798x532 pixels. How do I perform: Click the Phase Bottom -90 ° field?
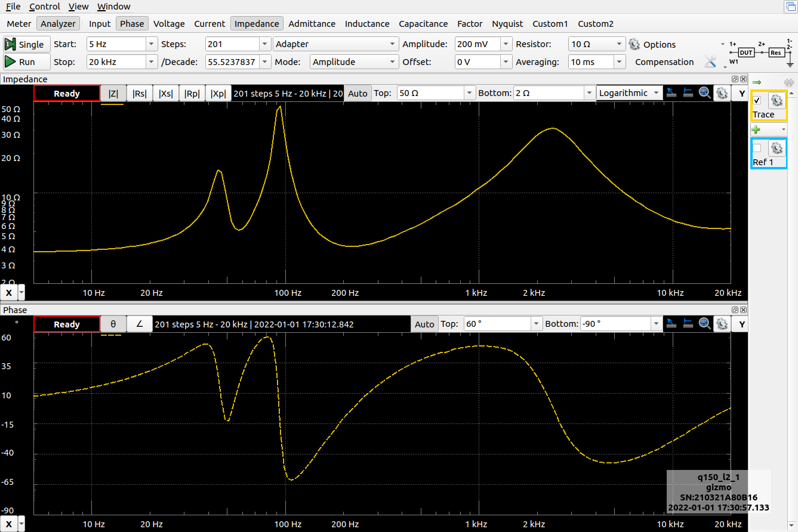[x=621, y=324]
